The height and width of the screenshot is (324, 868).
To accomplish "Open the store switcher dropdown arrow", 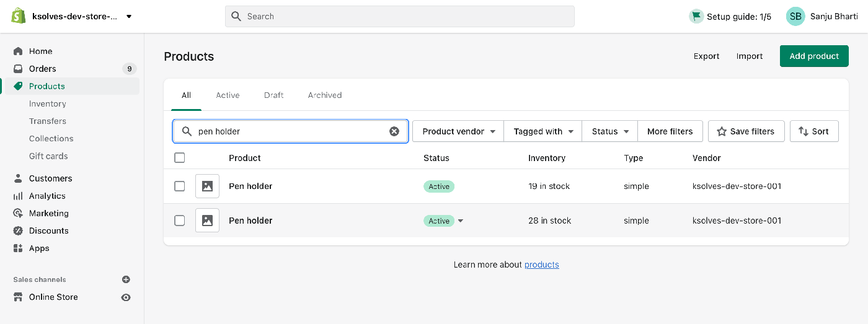I will 129,17.
